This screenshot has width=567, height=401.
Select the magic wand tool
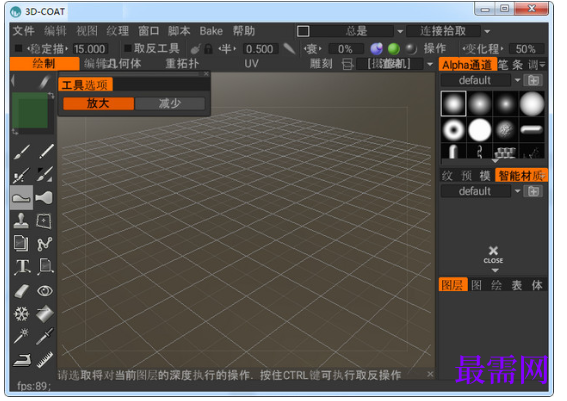pyautogui.click(x=21, y=336)
